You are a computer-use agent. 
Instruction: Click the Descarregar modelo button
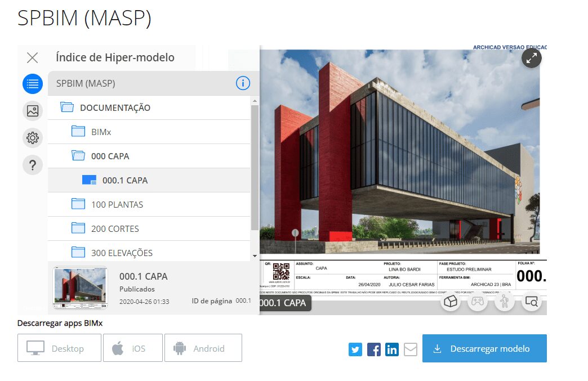[x=484, y=348]
